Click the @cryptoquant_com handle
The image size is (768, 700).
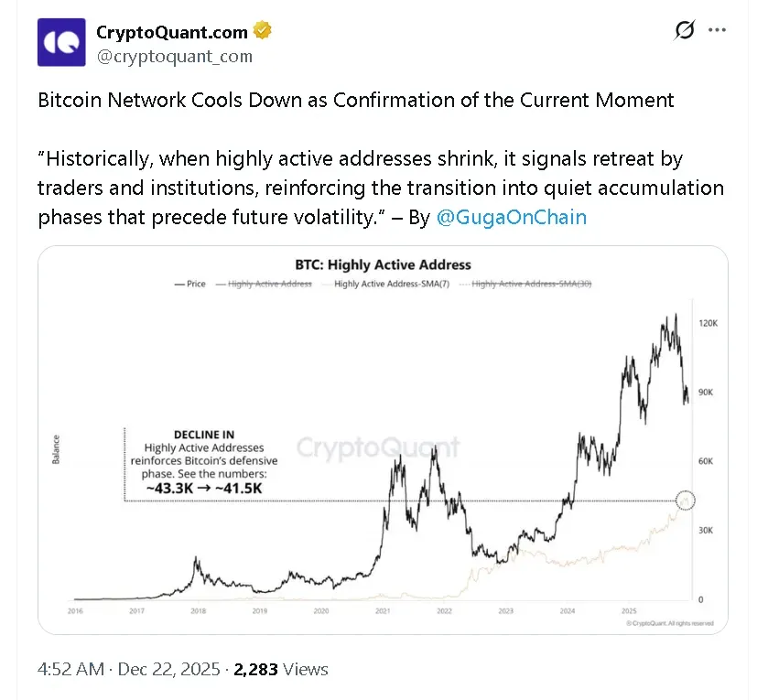click(x=174, y=56)
